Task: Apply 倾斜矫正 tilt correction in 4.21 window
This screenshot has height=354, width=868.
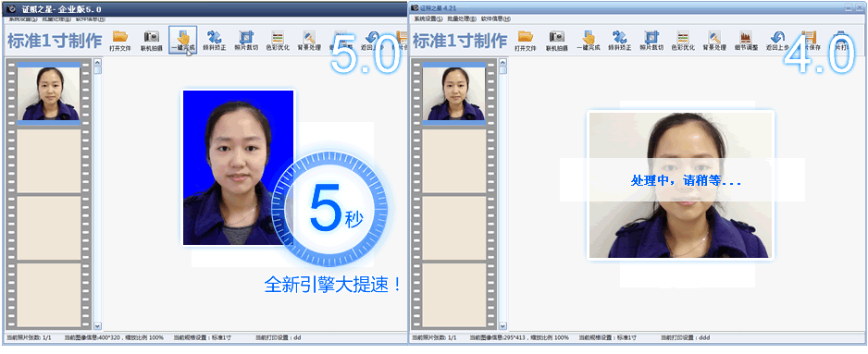Action: click(620, 41)
